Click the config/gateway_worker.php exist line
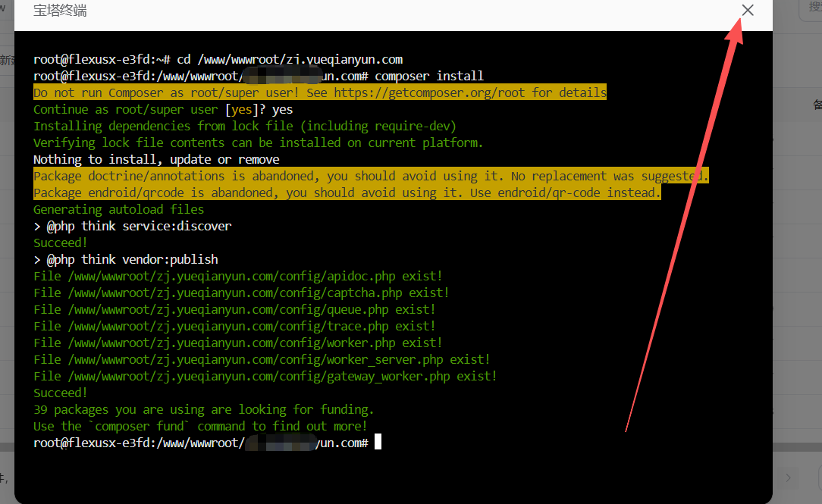 (265, 376)
